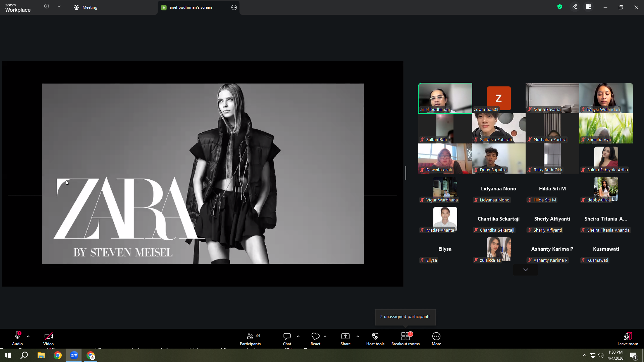Viewport: 644px width, 362px height.
Task: Select Chantika Sekartaji's participant tile
Action: 499,219
